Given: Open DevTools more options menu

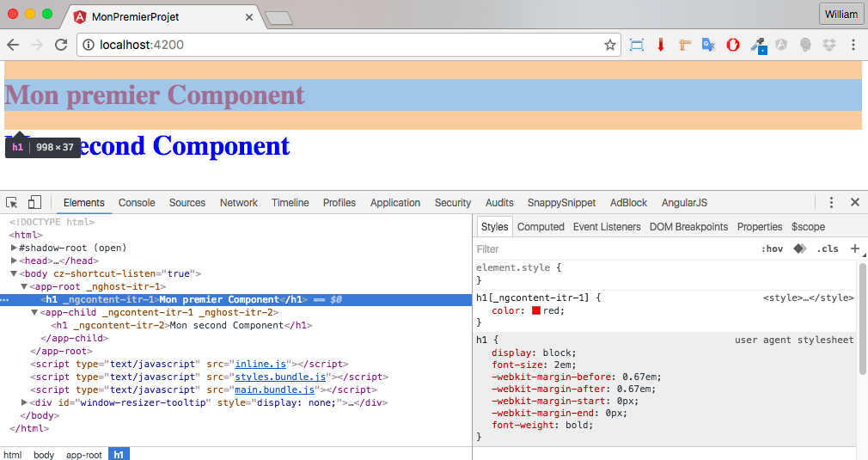Looking at the screenshot, I should click(831, 203).
